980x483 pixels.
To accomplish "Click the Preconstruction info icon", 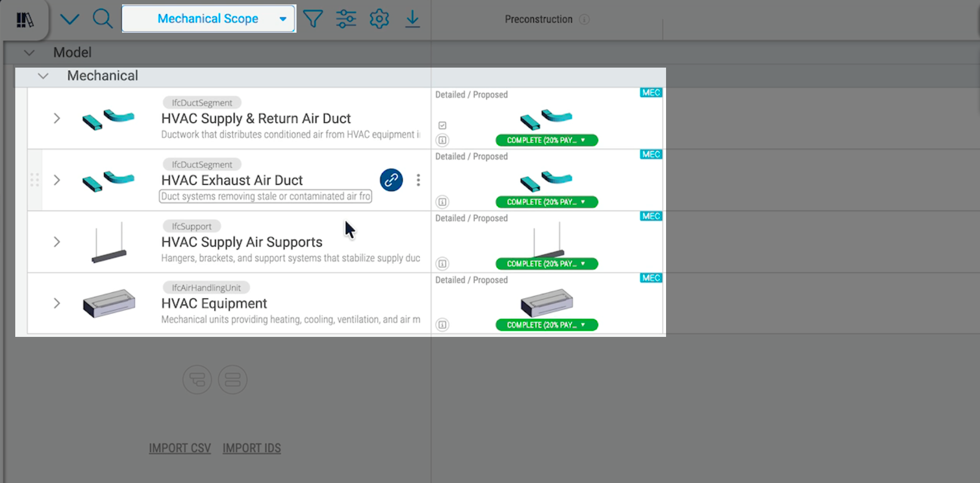I will [584, 20].
